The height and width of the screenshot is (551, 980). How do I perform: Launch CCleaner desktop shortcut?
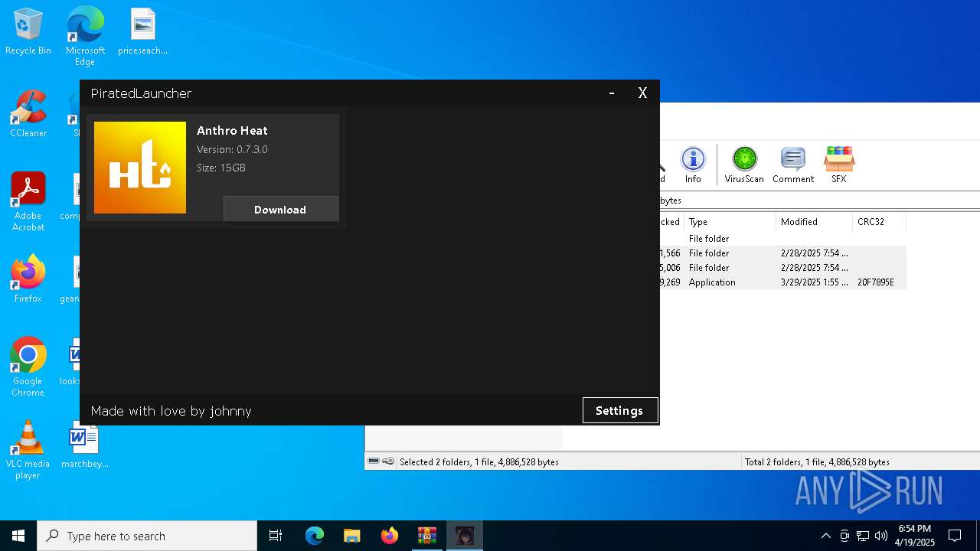coord(28,115)
